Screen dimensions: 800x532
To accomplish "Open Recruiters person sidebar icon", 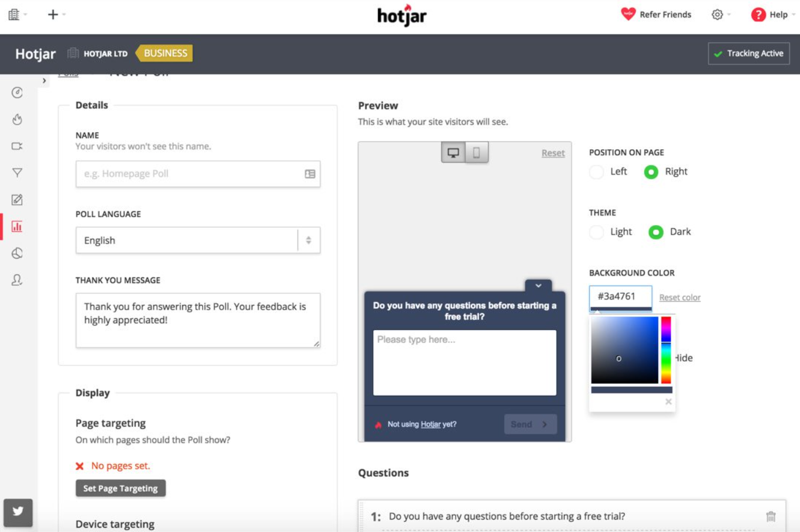I will click(17, 280).
